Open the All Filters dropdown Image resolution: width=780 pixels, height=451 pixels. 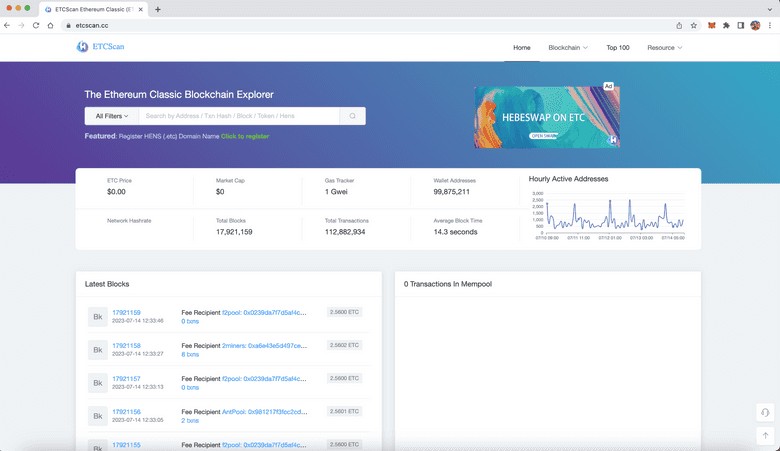(x=111, y=116)
